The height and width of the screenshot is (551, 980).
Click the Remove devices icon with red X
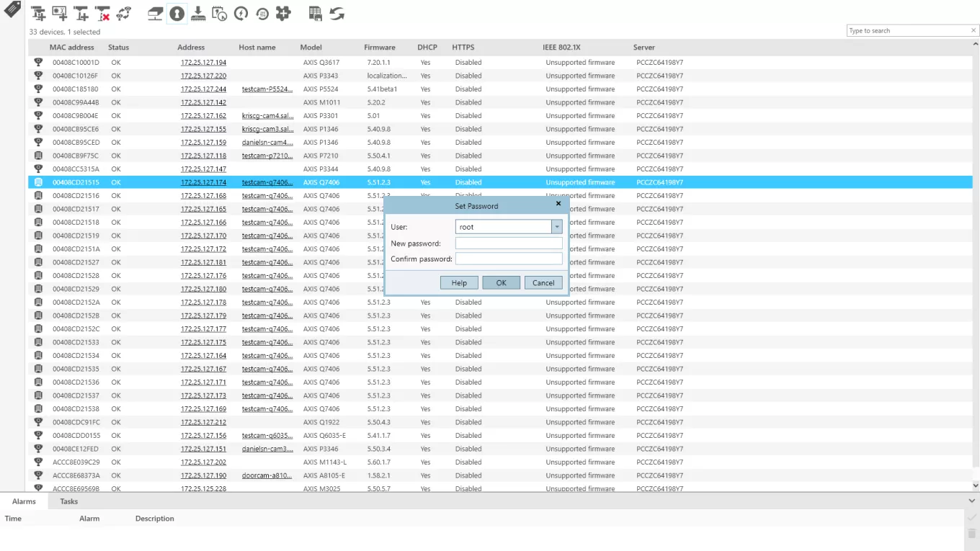(x=102, y=14)
